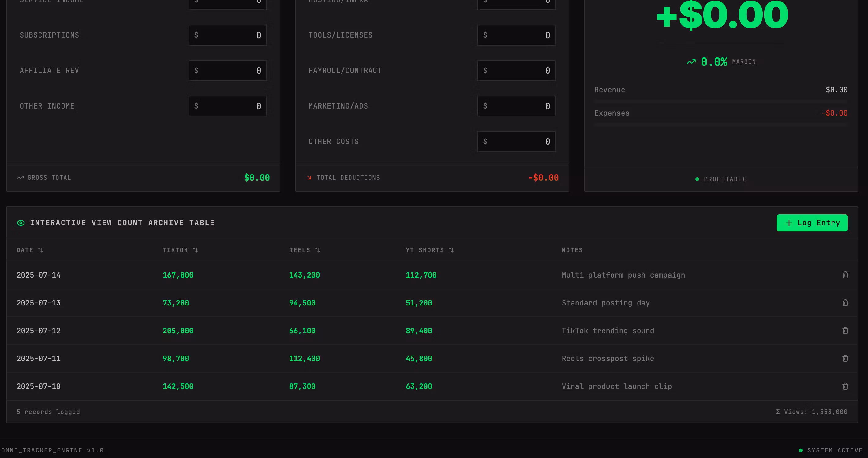
Task: Focus the Marketing/Ads amount field
Action: 516,106
